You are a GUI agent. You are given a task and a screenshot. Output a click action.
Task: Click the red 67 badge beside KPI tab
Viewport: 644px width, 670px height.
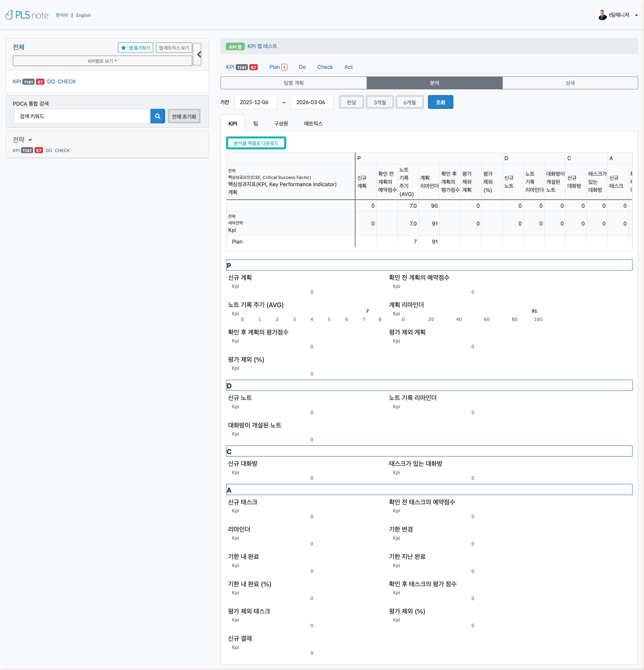click(254, 67)
